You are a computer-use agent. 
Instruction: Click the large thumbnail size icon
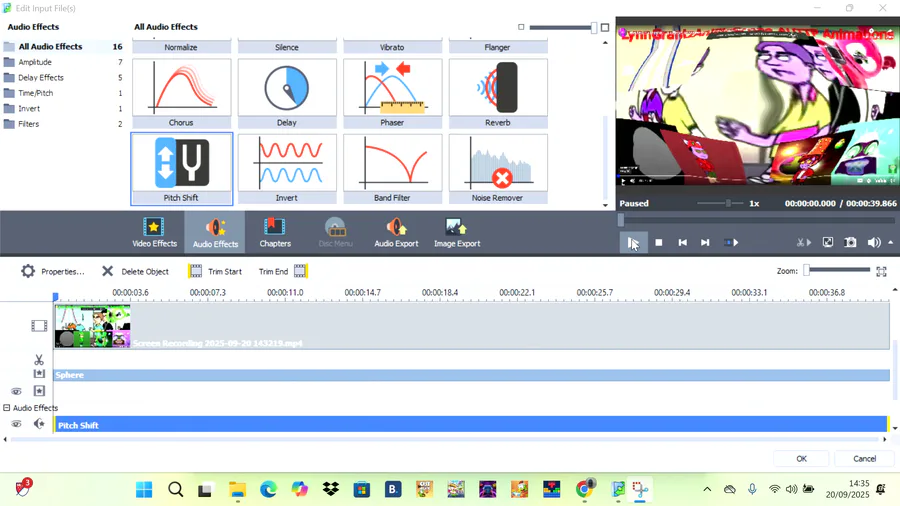605,27
